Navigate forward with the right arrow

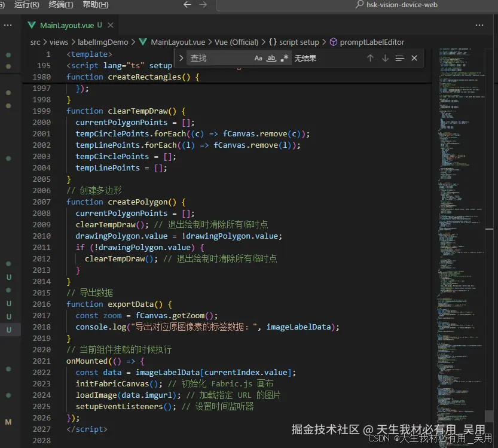point(203,5)
